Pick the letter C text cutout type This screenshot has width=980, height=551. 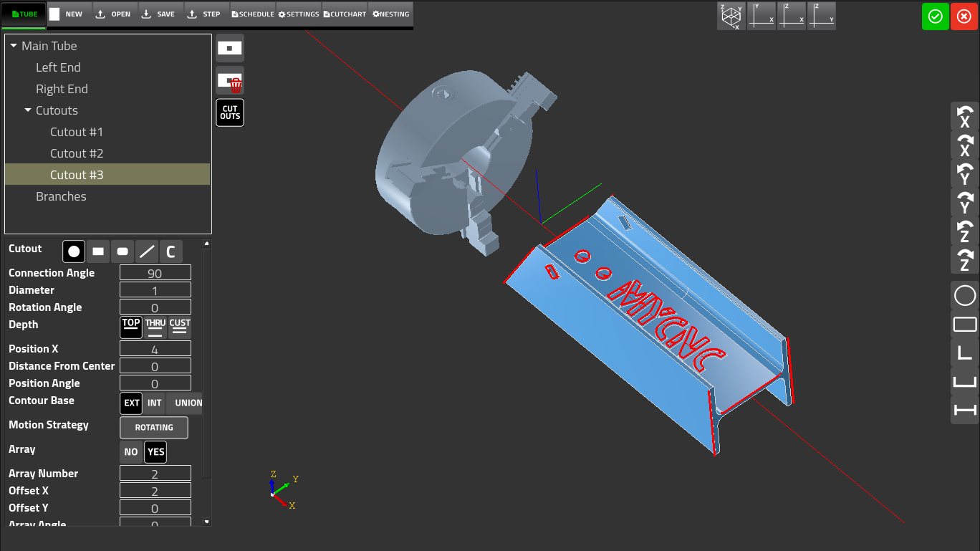click(x=170, y=251)
